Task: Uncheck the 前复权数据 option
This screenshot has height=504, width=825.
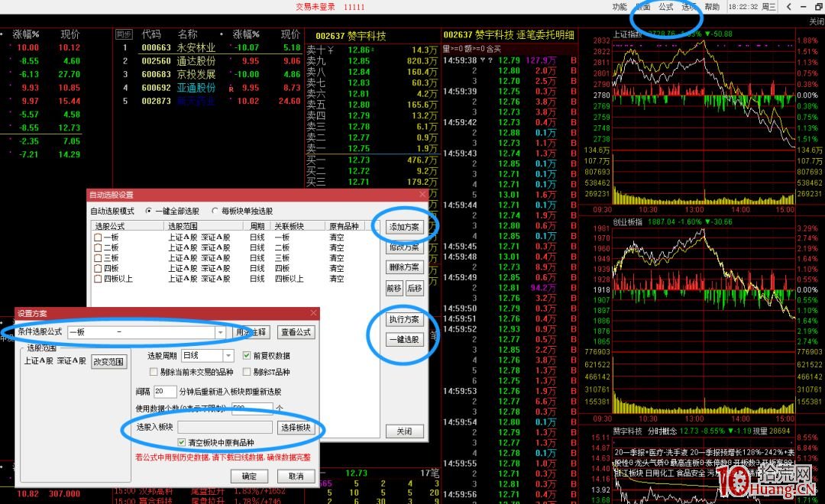Action: click(246, 355)
